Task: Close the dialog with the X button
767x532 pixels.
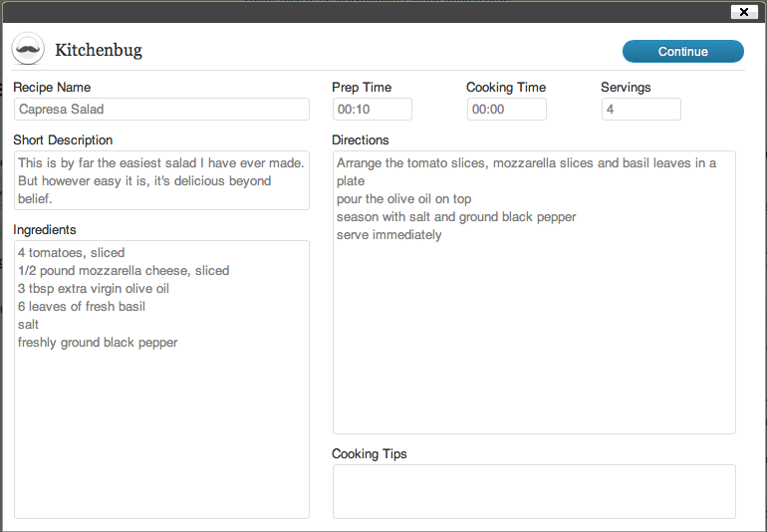Action: pyautogui.click(x=744, y=12)
